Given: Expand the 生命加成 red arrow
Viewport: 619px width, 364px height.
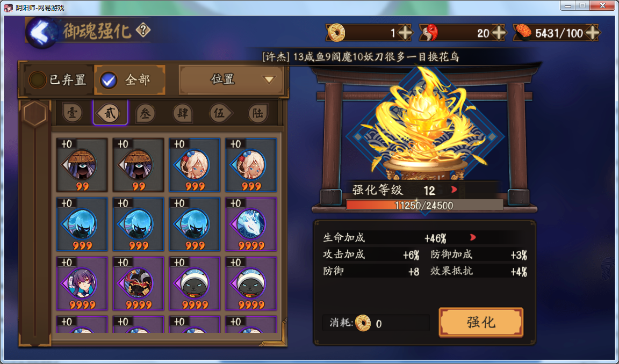Looking at the screenshot, I should 472,237.
